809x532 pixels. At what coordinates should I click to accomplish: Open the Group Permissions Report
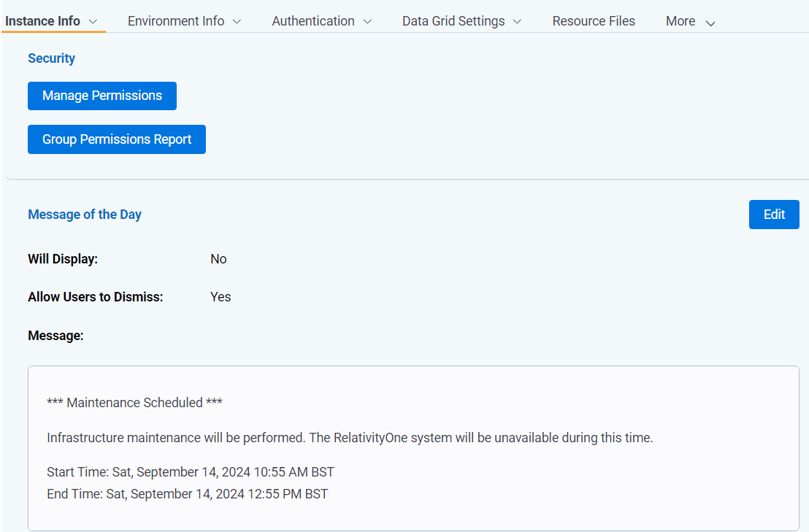pyautogui.click(x=117, y=139)
